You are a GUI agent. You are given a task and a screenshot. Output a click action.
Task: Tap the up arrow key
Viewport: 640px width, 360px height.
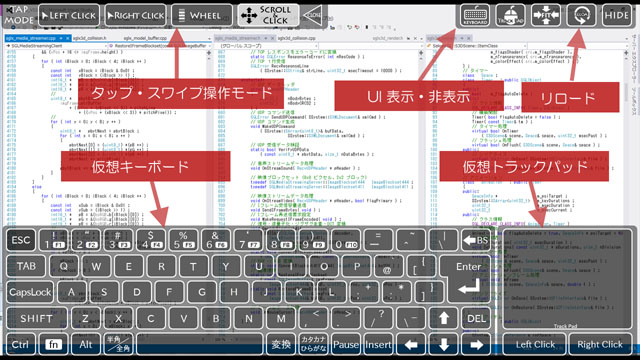tap(444, 318)
